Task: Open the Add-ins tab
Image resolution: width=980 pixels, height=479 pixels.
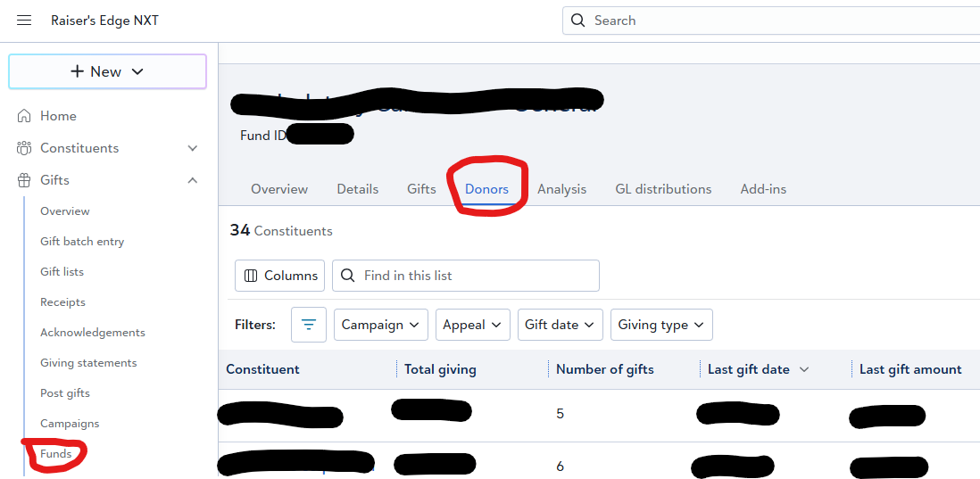Action: (x=763, y=189)
